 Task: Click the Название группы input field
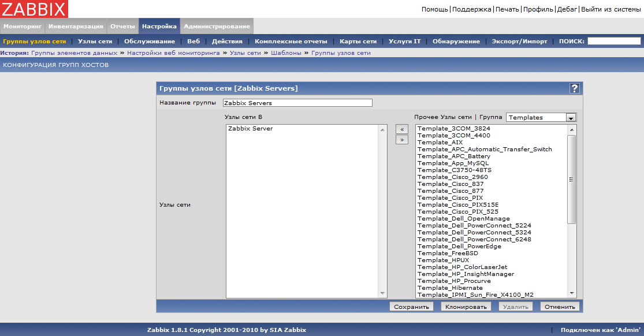[x=297, y=103]
